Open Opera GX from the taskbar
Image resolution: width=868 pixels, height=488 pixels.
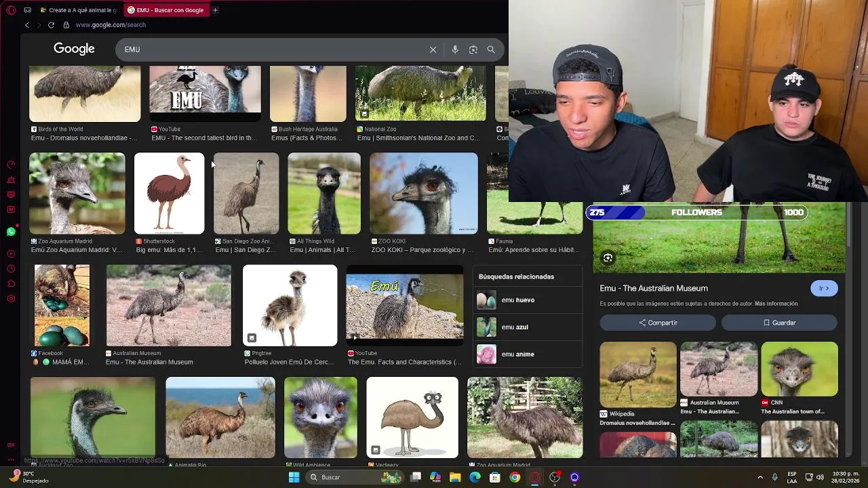pyautogui.click(x=535, y=477)
